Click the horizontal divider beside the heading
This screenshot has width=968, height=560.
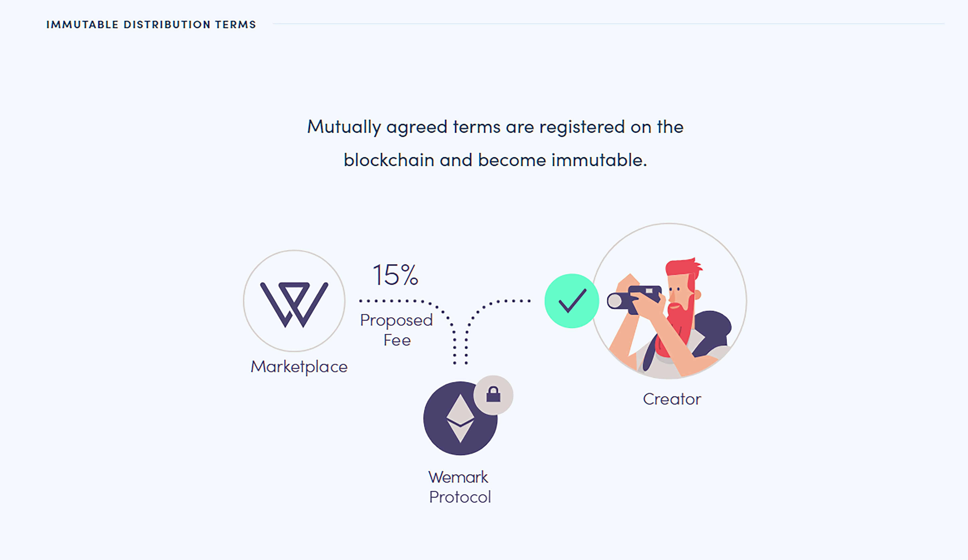609,24
